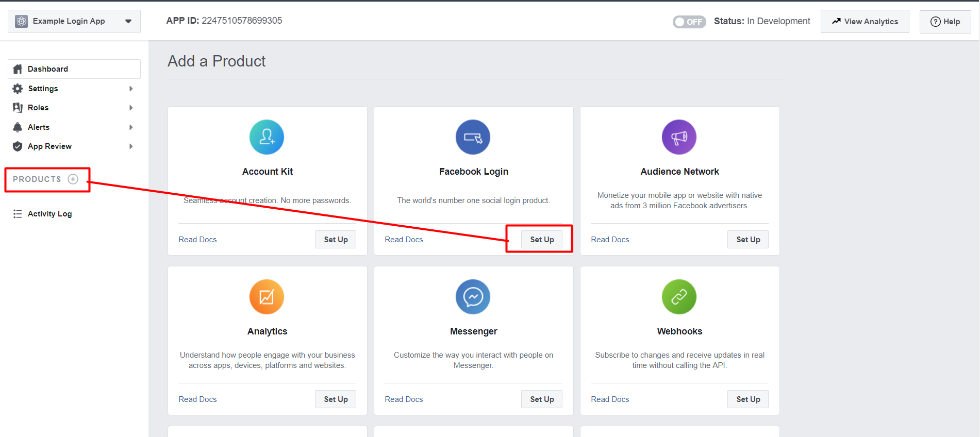The width and height of the screenshot is (980, 437).
Task: Click Set Up for Webhooks
Action: (748, 399)
